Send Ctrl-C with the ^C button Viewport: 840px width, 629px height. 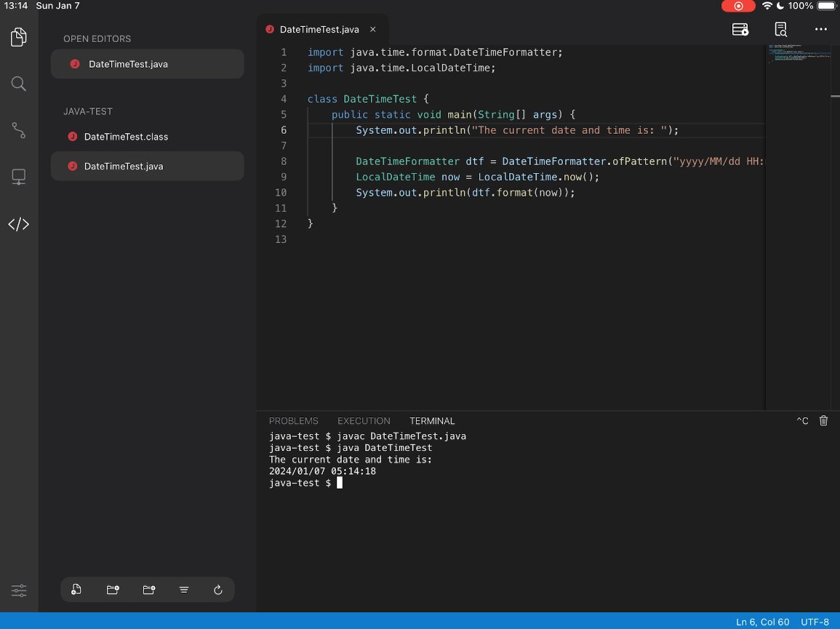[801, 420]
